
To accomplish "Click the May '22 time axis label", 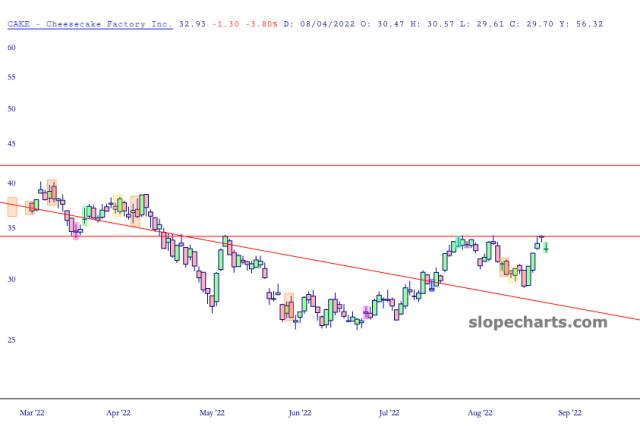I will (212, 411).
